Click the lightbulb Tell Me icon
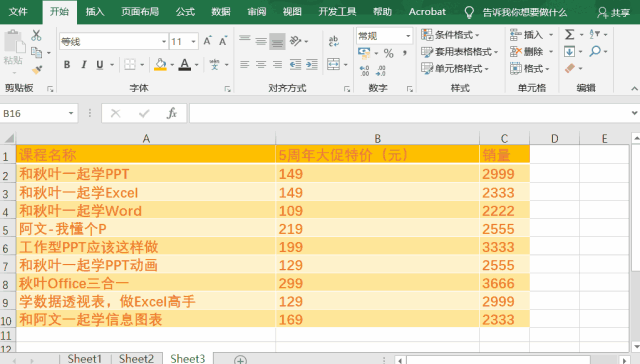Screen dimensions: 640x364 469,13
